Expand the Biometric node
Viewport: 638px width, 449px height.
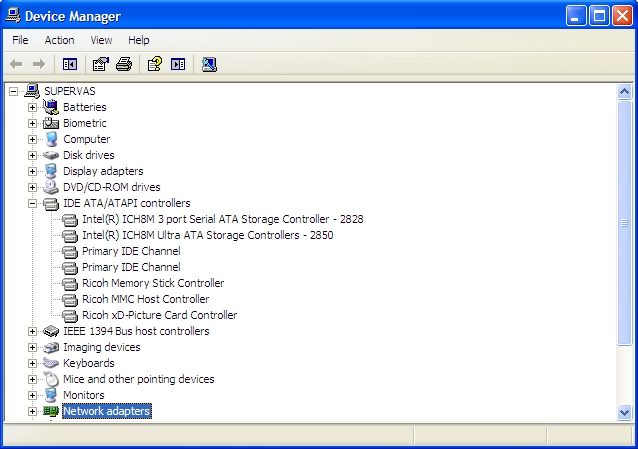[x=33, y=123]
